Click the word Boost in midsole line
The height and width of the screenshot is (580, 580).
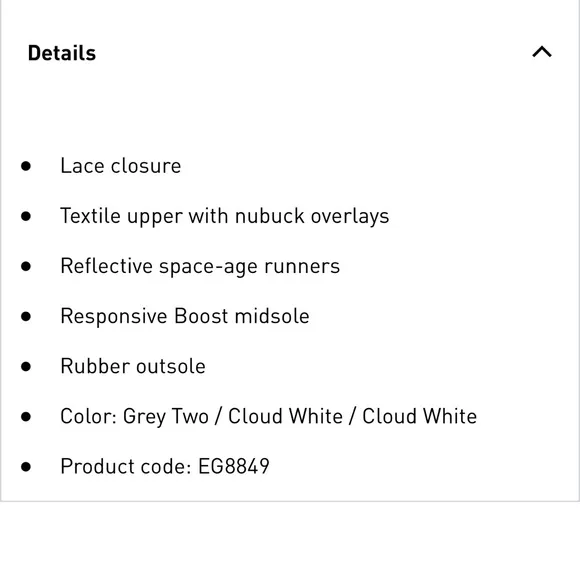(x=201, y=316)
